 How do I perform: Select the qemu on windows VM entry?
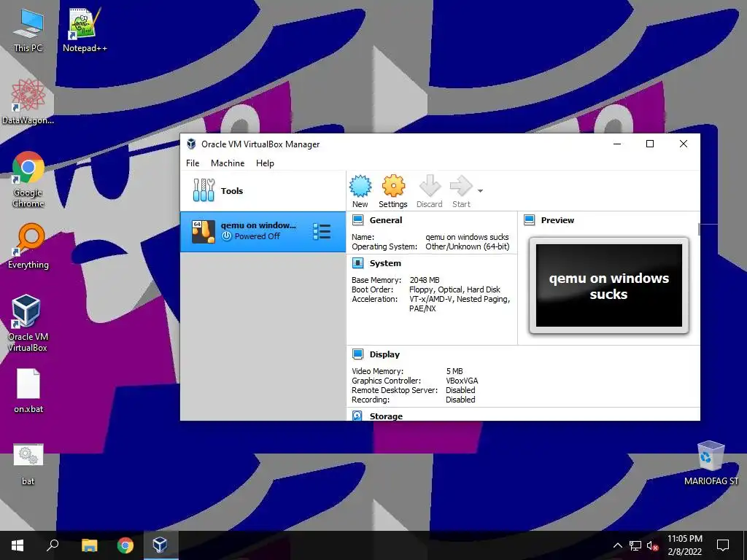point(263,231)
